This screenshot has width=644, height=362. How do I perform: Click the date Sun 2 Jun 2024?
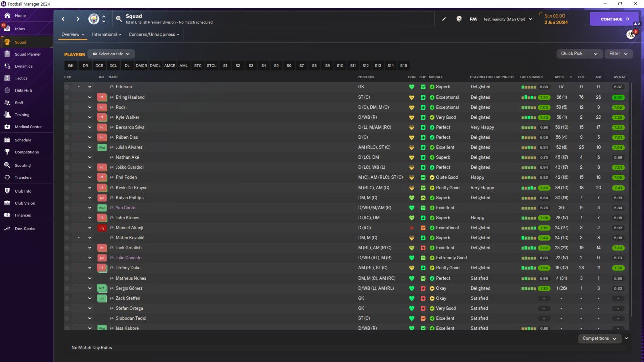pos(555,19)
